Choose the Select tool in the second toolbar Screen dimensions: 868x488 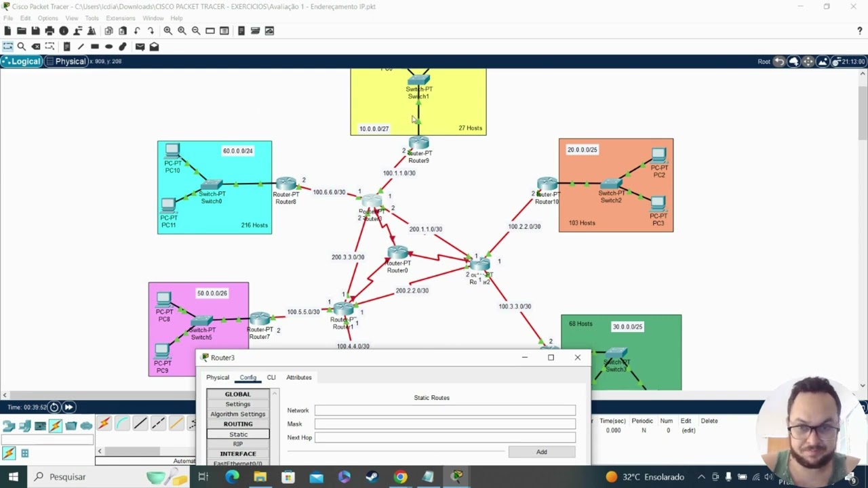[x=7, y=47]
